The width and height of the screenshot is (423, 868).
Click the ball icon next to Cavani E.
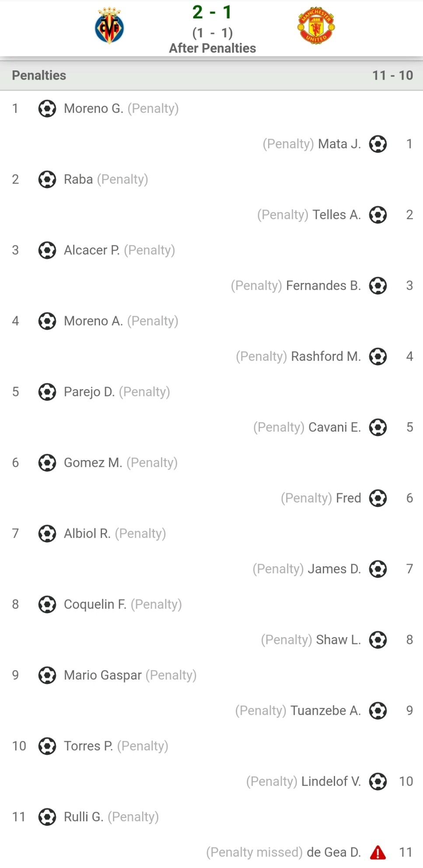(x=378, y=427)
